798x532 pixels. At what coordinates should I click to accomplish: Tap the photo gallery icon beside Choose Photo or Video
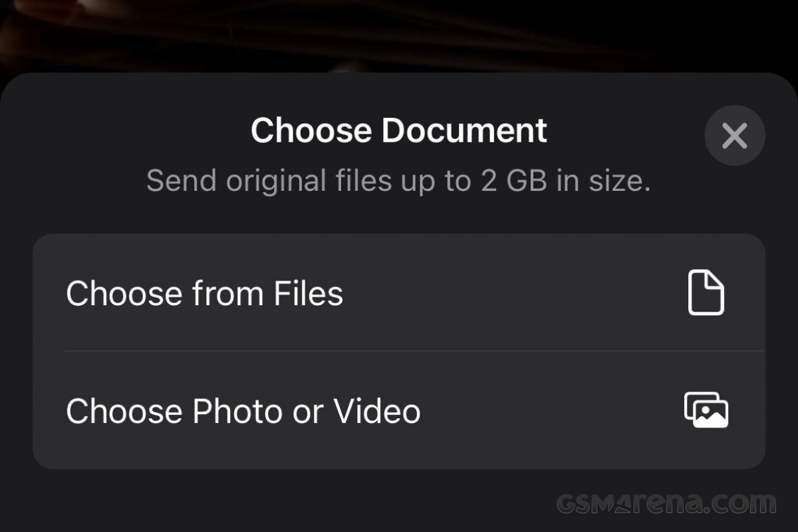[706, 410]
